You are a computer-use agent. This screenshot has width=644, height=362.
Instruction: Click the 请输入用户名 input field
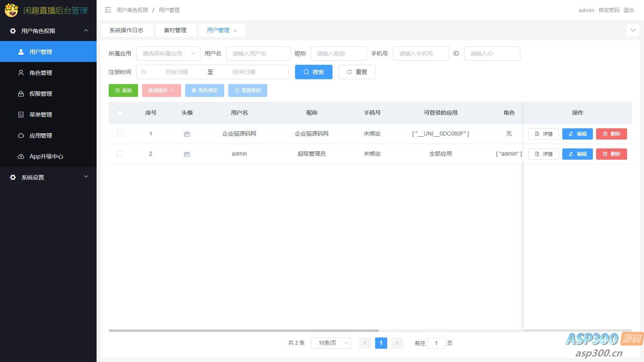coord(258,53)
